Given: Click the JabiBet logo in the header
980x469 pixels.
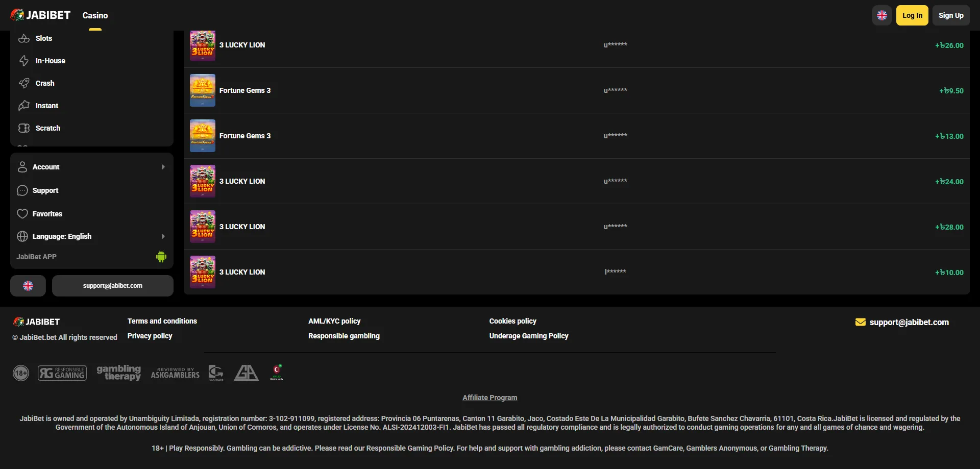Looking at the screenshot, I should click(x=40, y=15).
